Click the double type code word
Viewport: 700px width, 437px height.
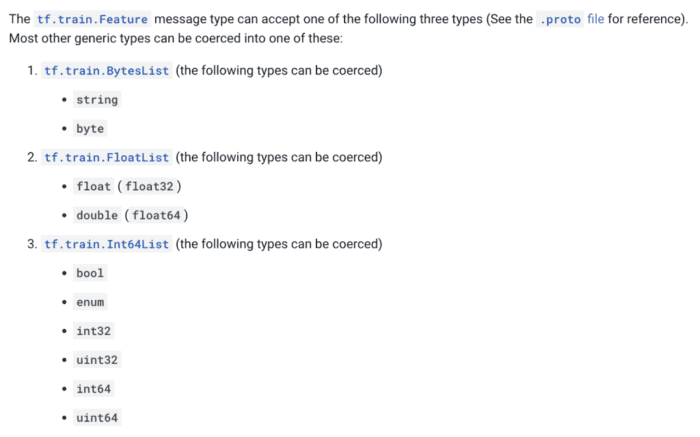pos(97,216)
